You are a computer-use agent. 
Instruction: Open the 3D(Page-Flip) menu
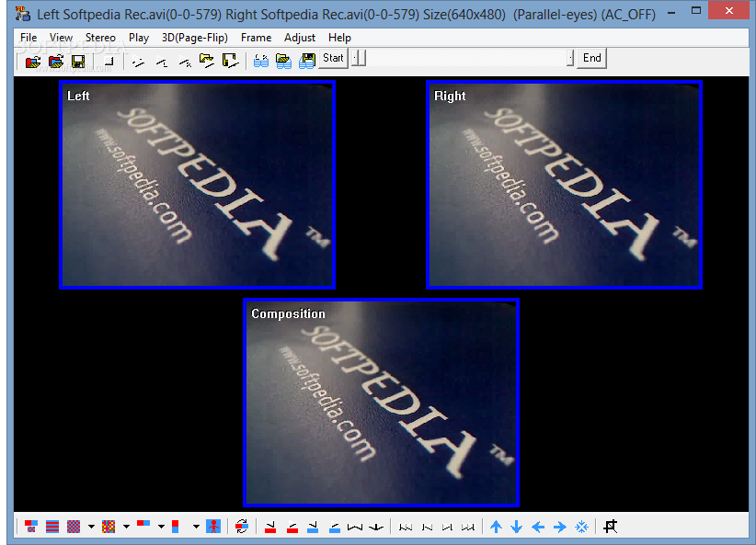pyautogui.click(x=195, y=38)
